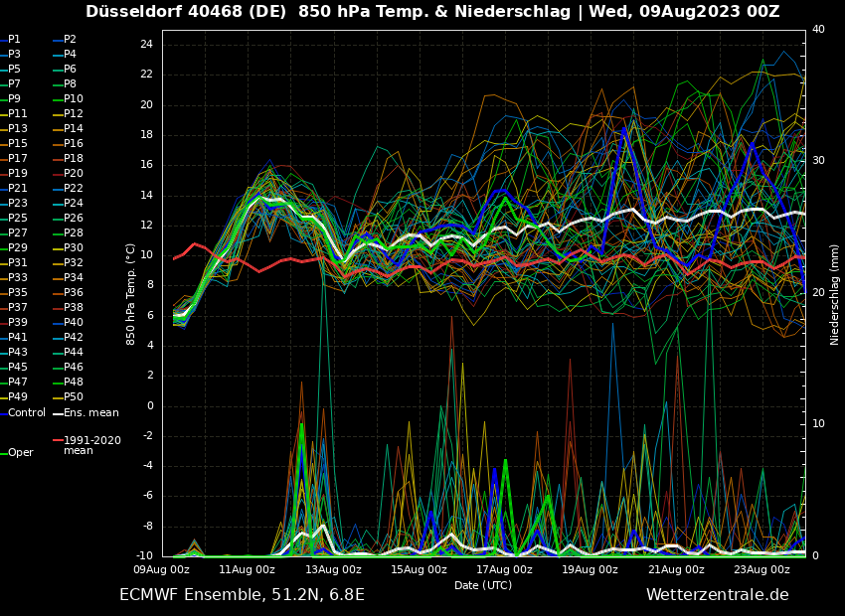This screenshot has width=845, height=616.
Task: Click the P50 legend entry
Action: [74, 397]
